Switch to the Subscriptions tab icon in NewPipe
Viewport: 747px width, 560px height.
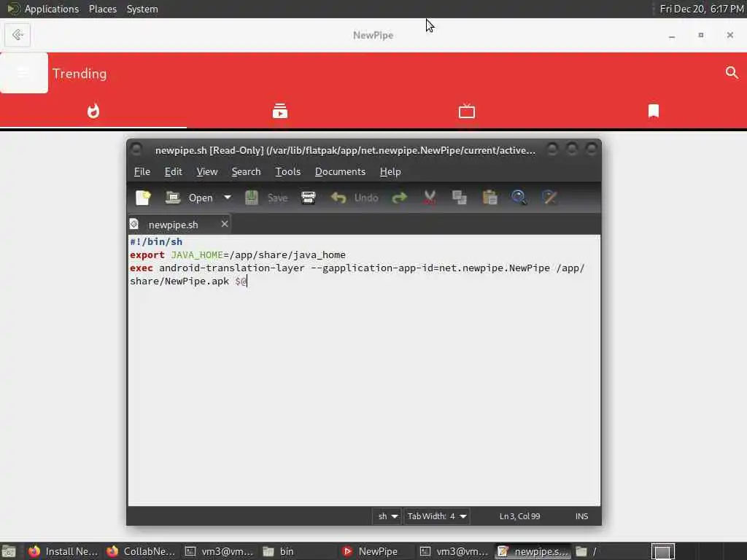pyautogui.click(x=280, y=111)
